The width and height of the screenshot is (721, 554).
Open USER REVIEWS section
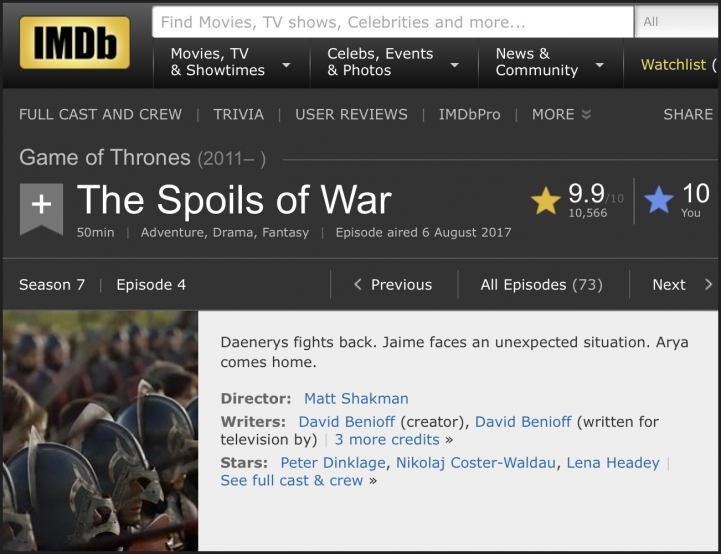point(351,115)
